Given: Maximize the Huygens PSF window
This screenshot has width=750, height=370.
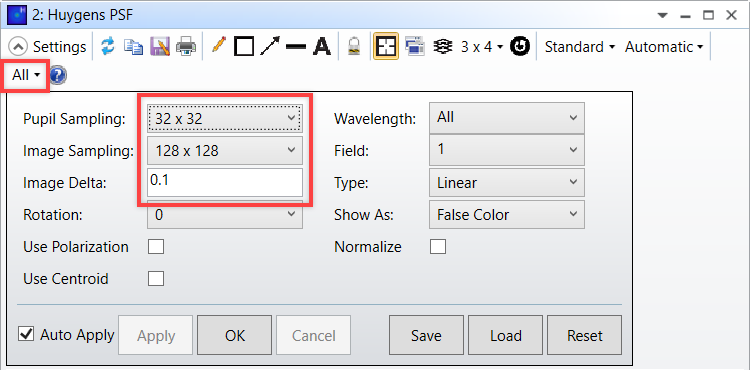Looking at the screenshot, I should click(708, 15).
